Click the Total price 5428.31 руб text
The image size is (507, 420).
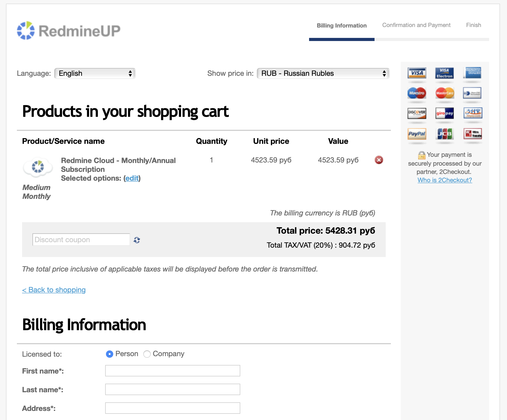(326, 231)
